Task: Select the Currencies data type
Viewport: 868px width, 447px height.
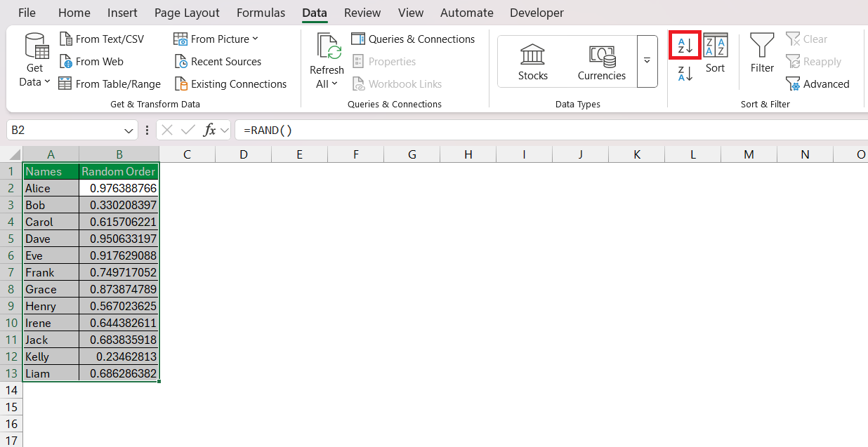Action: coord(602,62)
